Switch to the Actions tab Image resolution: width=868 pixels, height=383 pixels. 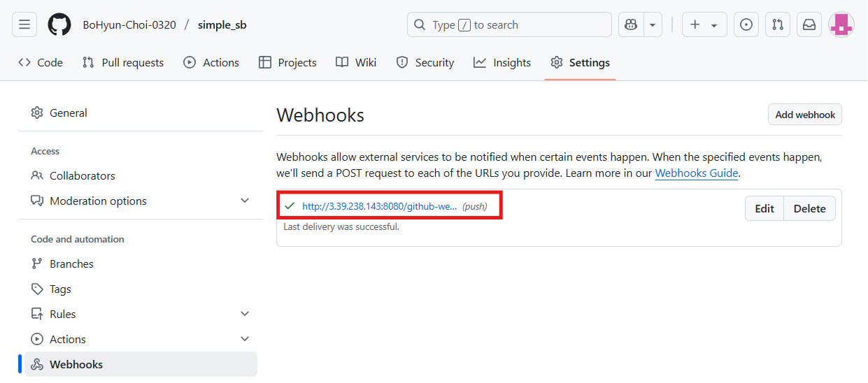211,62
